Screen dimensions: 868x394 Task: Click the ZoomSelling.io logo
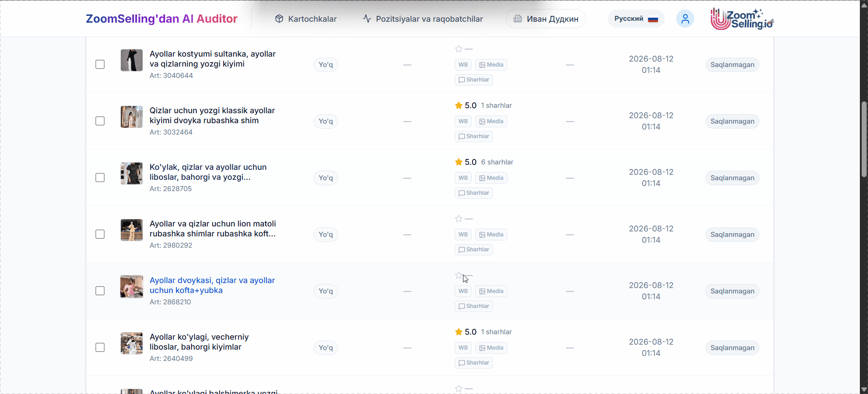tap(742, 19)
